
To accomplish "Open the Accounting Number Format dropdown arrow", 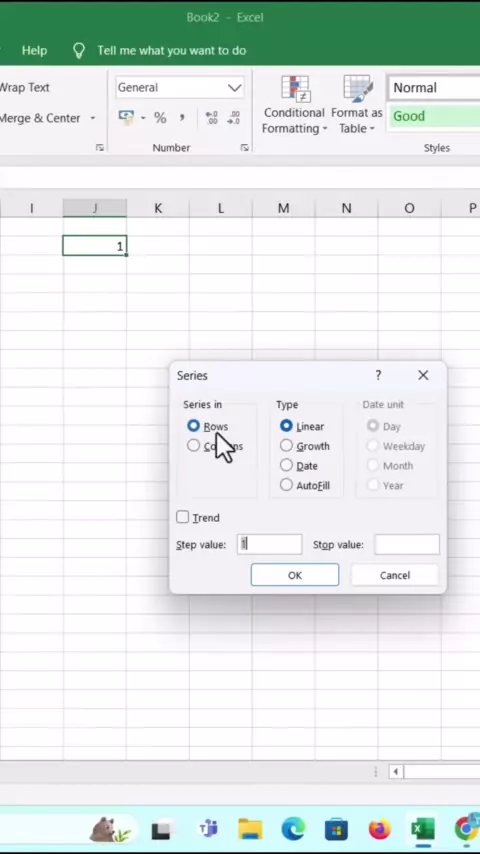I will point(143,118).
